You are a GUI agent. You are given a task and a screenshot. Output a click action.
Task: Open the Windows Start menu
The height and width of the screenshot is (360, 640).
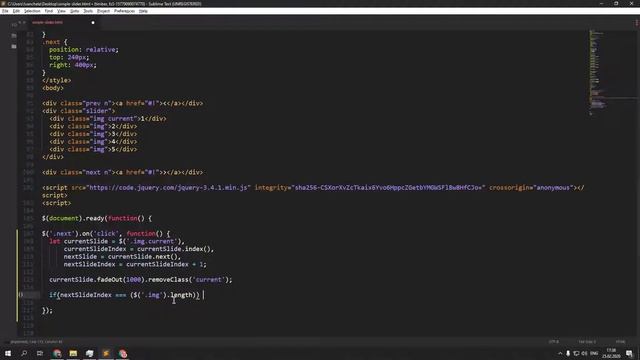[8, 353]
